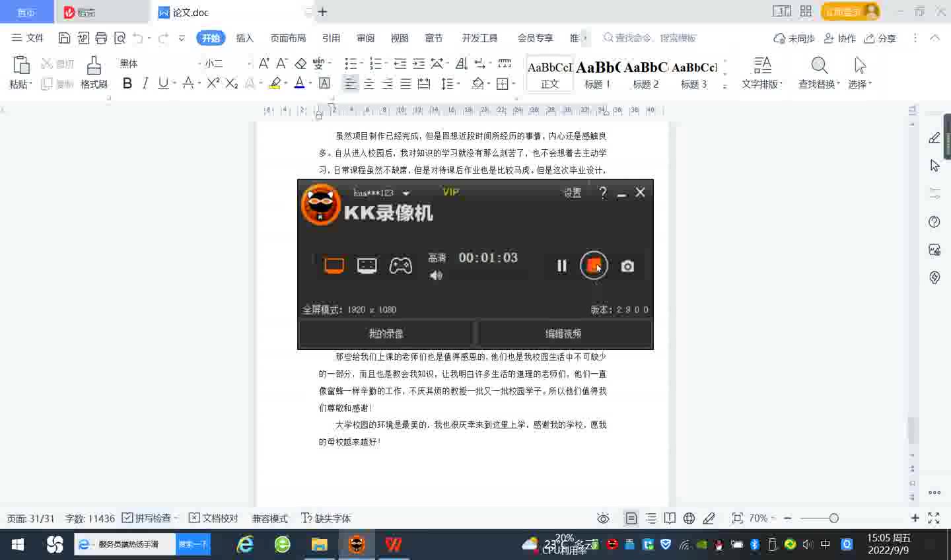Expand the KK account name dropdown
This screenshot has height=560, width=951.
[x=406, y=193]
